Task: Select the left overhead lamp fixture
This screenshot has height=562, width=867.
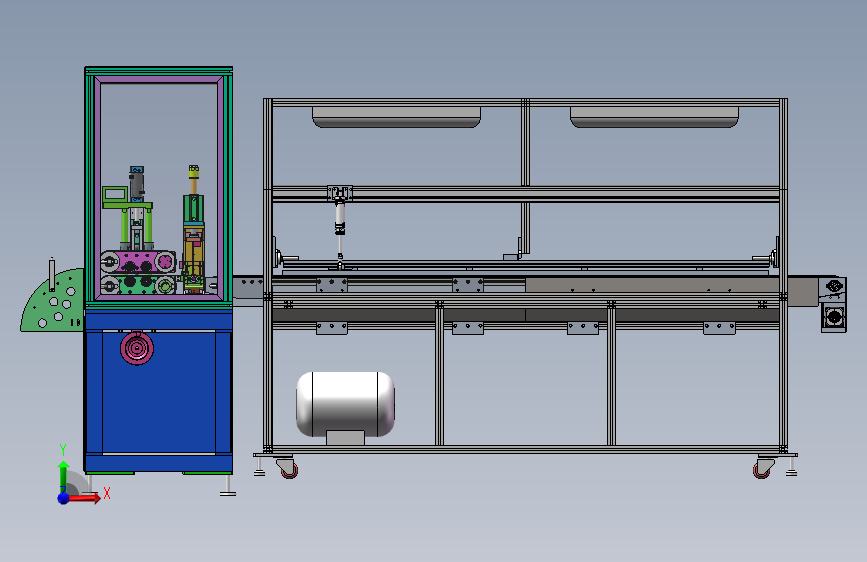Action: click(396, 117)
